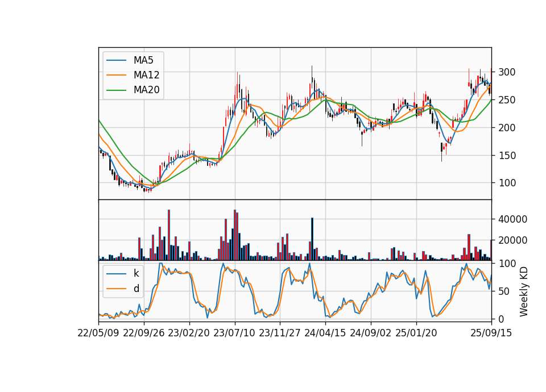Click the 300 price axis tick
The image size is (546, 392).
pos(507,72)
